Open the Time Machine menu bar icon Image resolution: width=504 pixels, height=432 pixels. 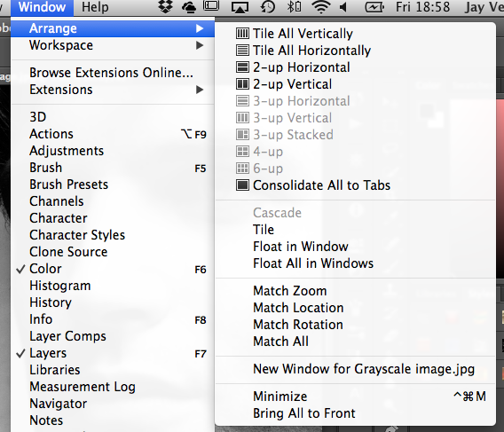click(x=268, y=7)
